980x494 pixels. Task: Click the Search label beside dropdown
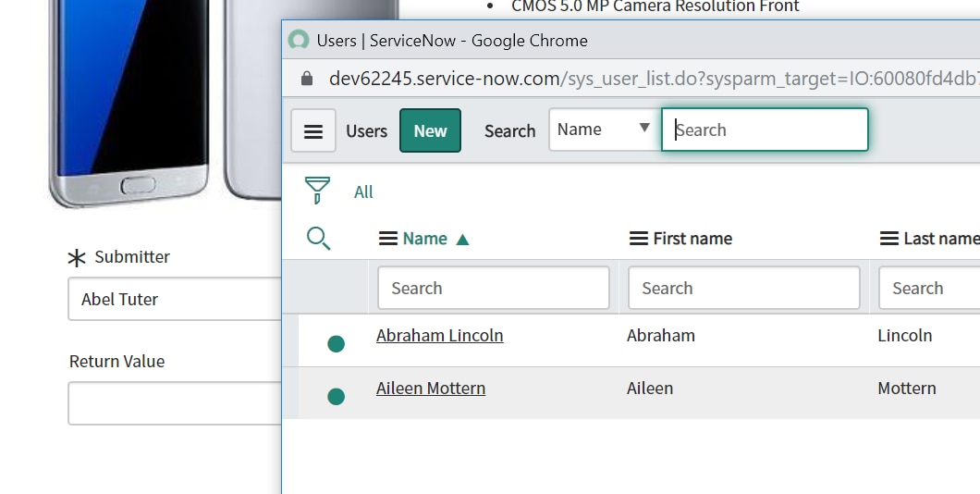[x=510, y=131]
